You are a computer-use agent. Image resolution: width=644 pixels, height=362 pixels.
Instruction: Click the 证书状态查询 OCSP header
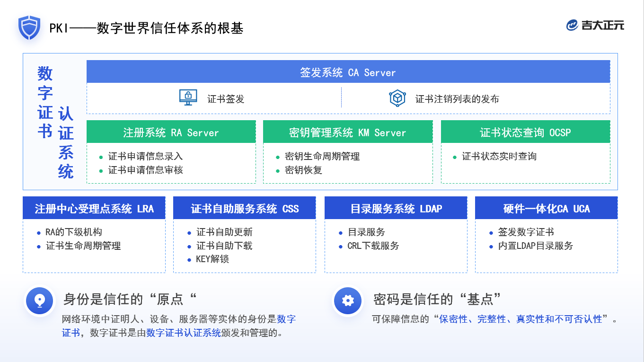click(525, 132)
